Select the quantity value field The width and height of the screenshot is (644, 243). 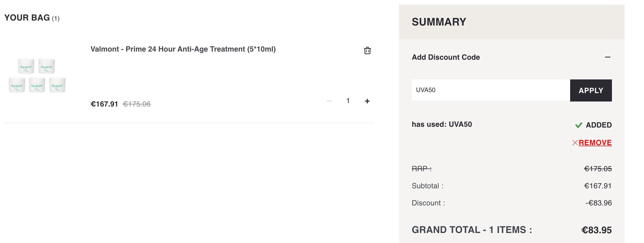348,101
